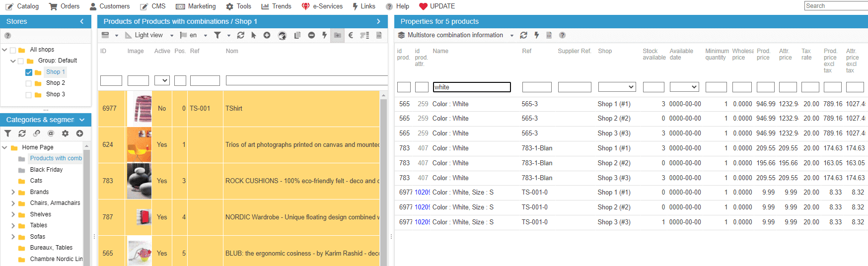This screenshot has width=868, height=266.
Task: Click the filter icon in categories toolbar
Action: pyautogui.click(x=8, y=133)
